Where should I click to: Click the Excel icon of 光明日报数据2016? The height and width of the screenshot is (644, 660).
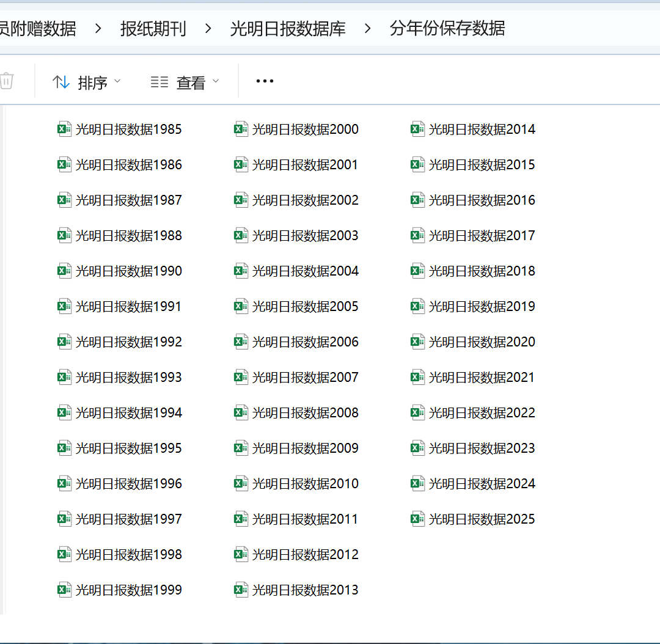pos(417,200)
